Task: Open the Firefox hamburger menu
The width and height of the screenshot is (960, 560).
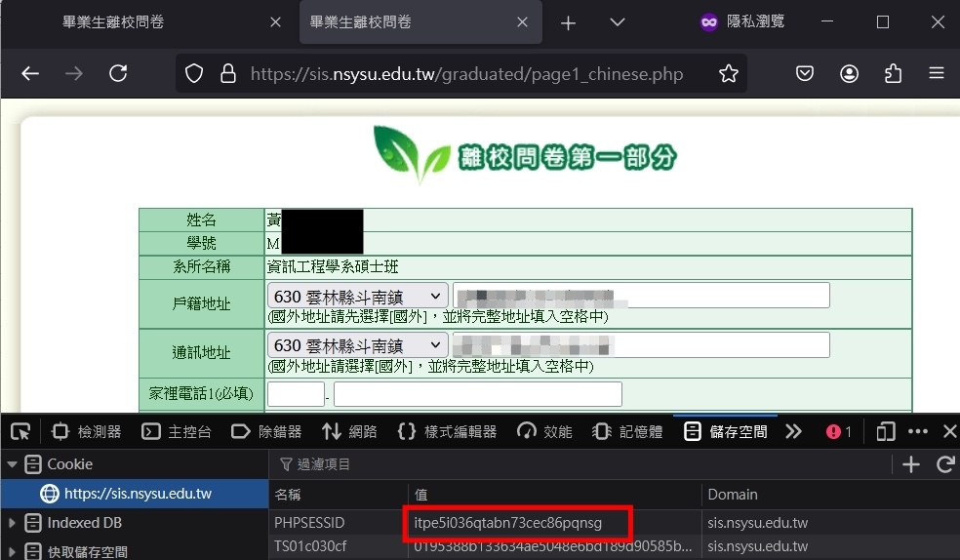Action: [937, 74]
